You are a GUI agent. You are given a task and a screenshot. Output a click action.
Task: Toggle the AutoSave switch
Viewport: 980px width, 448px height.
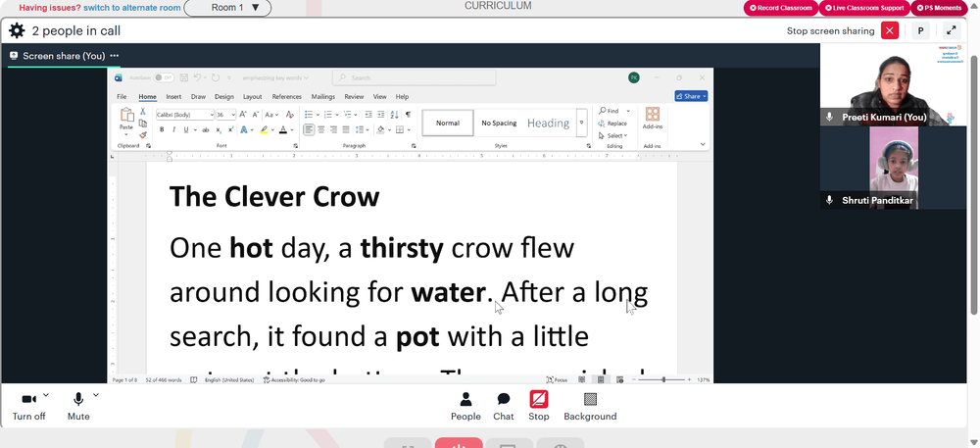pos(165,77)
